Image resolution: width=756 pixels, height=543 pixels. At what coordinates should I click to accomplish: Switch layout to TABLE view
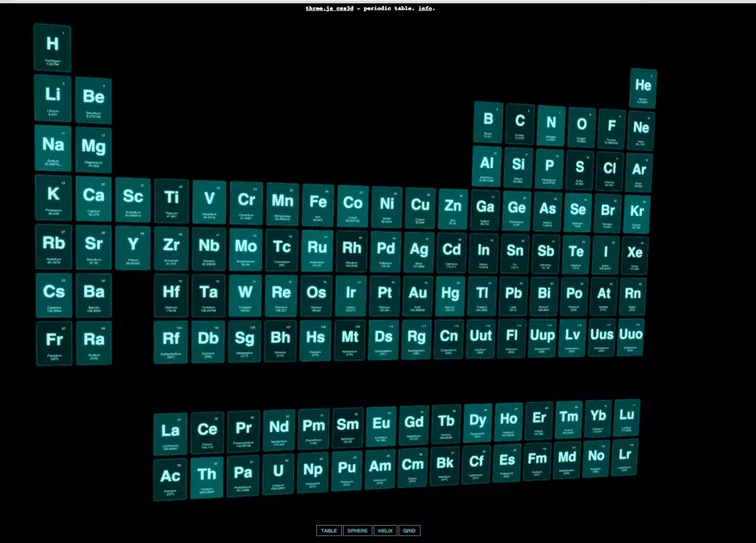(329, 531)
